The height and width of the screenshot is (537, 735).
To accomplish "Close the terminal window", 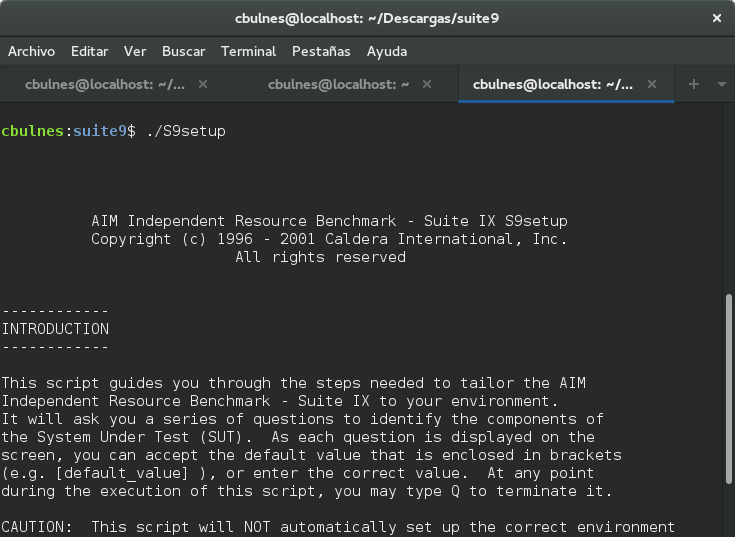I will tap(717, 18).
